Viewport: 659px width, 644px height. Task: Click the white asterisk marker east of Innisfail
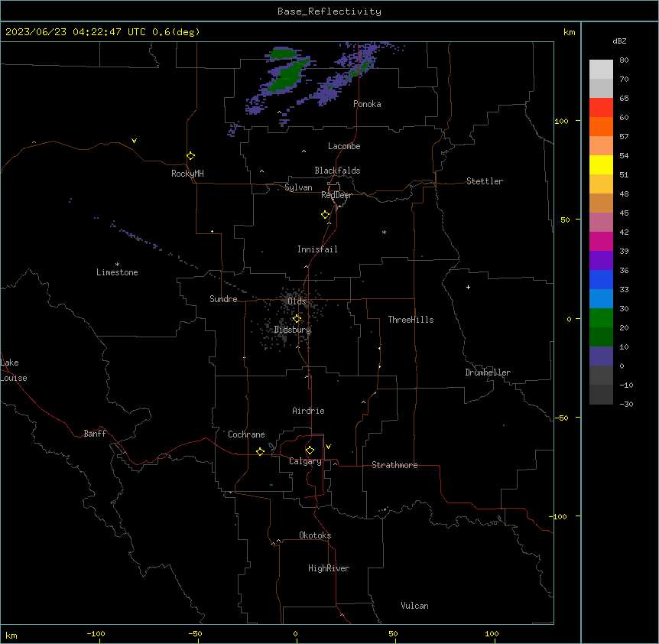coord(384,232)
